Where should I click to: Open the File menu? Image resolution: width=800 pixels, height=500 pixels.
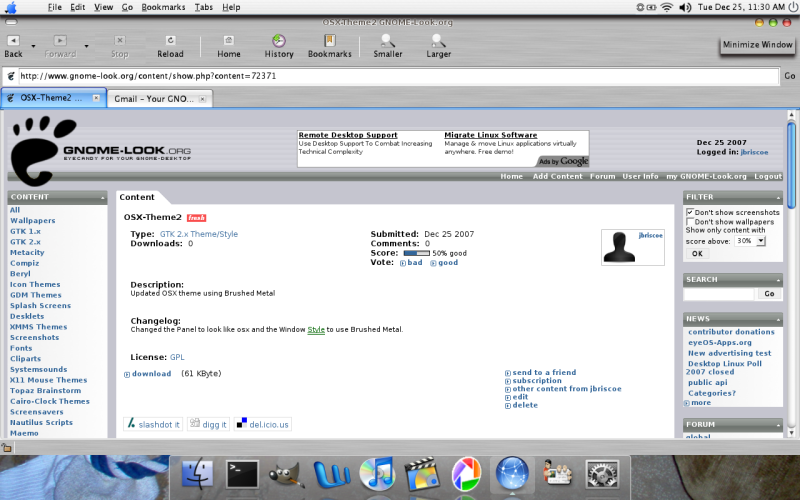pos(55,7)
